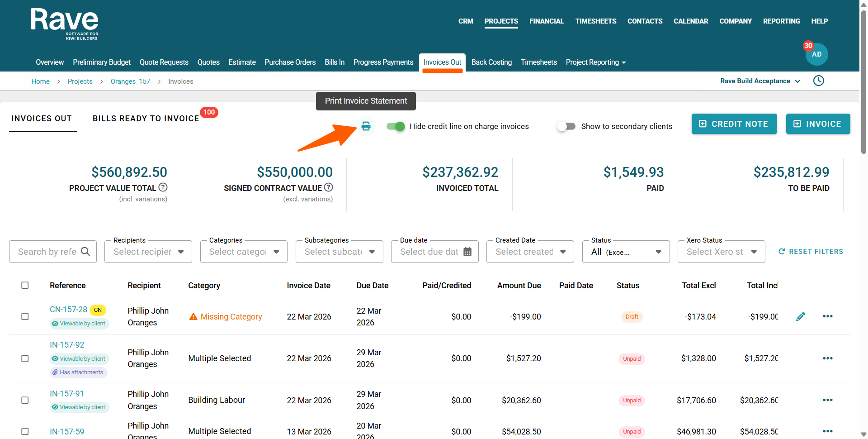Open the due date calendar picker
Screen dimensions: 868x439
coord(467,252)
